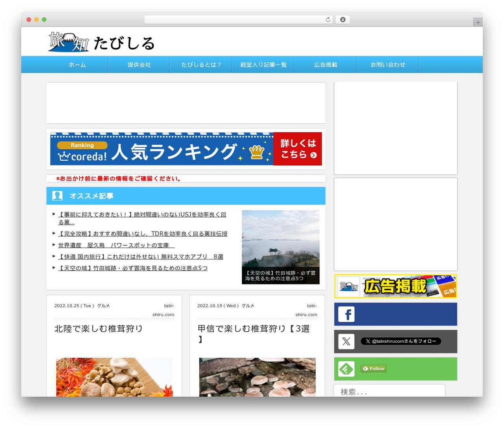Image resolution: width=504 pixels, height=427 pixels.
Task: Open the たびしるとは？ menu item
Action: tap(201, 65)
